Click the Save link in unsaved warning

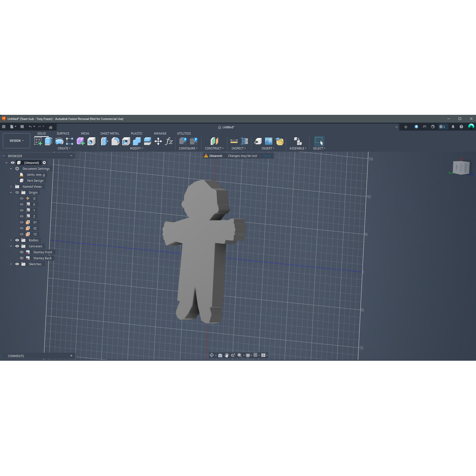point(267,156)
